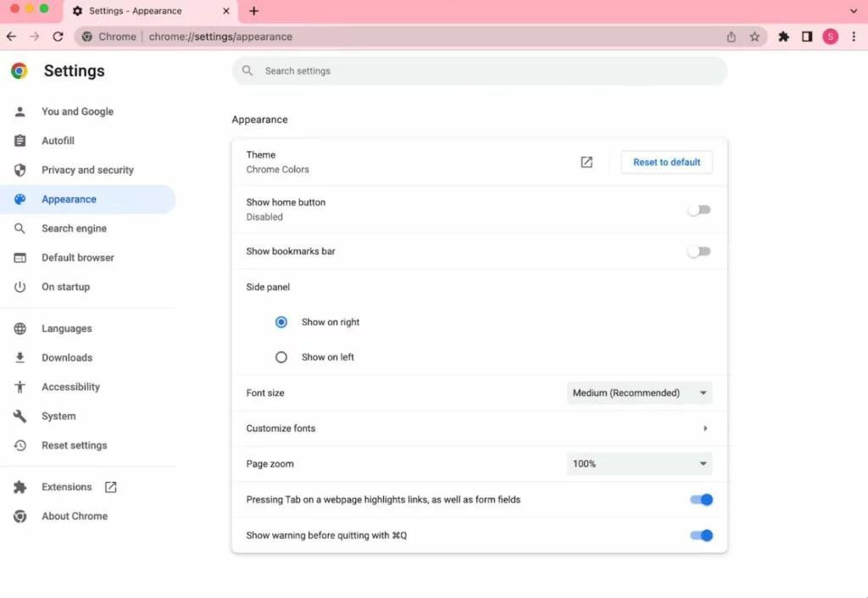
Task: Open the Search engine settings section
Action: point(74,228)
